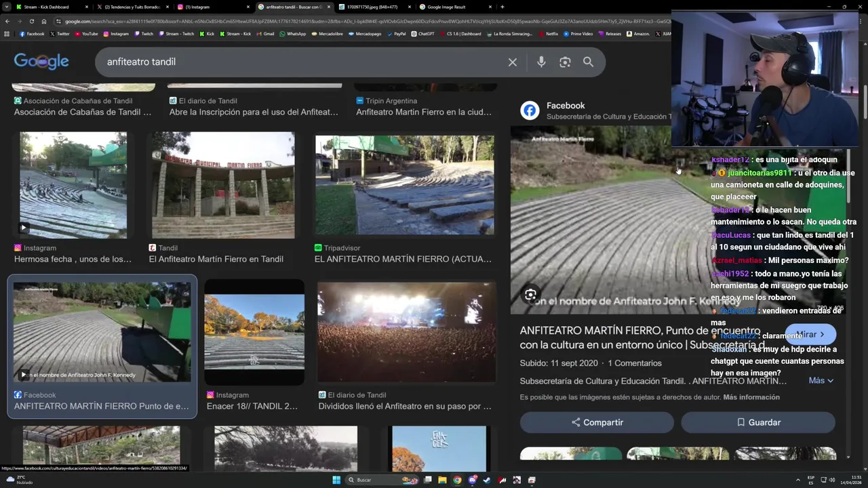The image size is (868, 488).
Task: Open the Mercadolibre bookmark
Action: tap(327, 34)
